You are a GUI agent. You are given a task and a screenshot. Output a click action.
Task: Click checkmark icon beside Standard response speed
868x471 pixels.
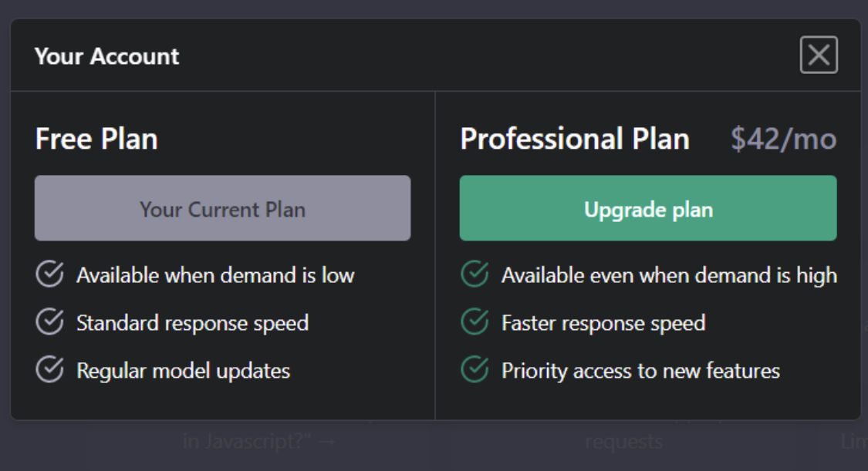point(50,321)
